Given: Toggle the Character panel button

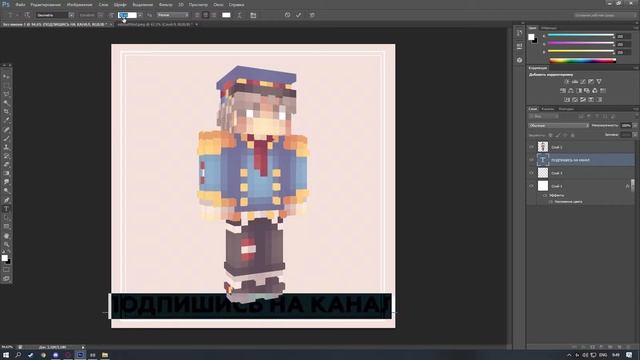Looking at the screenshot, I should (253, 15).
